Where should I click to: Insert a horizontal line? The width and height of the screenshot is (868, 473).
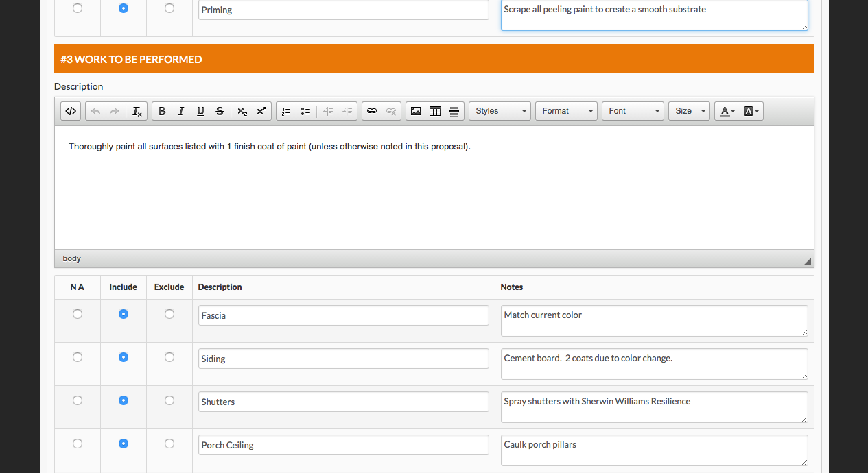tap(454, 111)
